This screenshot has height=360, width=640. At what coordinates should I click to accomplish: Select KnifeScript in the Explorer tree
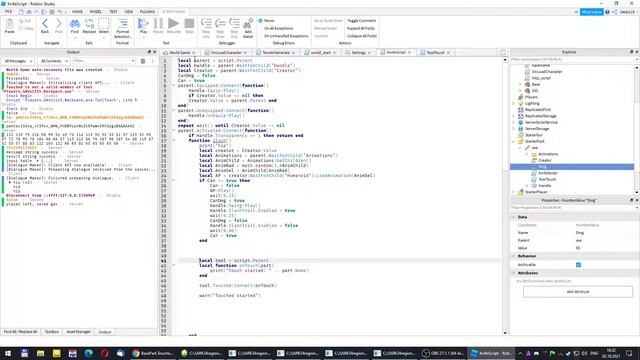tap(547, 173)
